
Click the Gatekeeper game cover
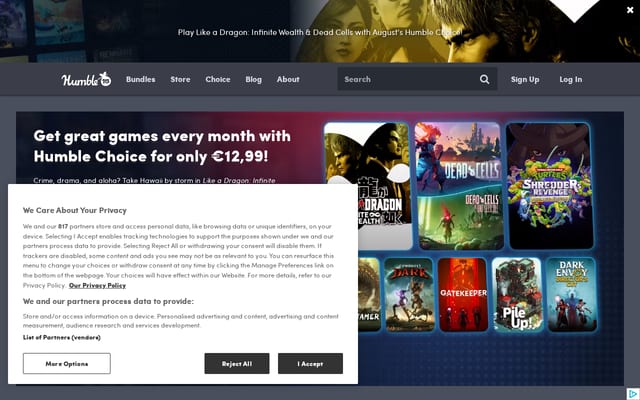(x=463, y=294)
